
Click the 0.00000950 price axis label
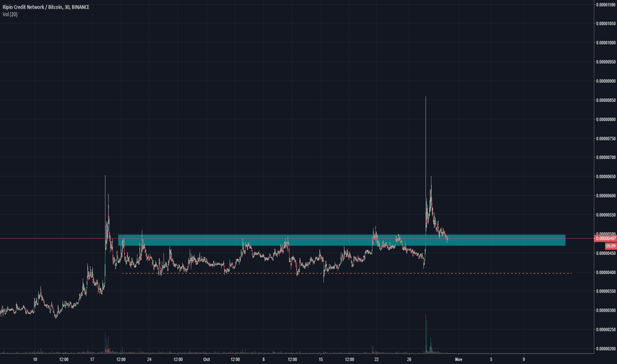coord(606,62)
